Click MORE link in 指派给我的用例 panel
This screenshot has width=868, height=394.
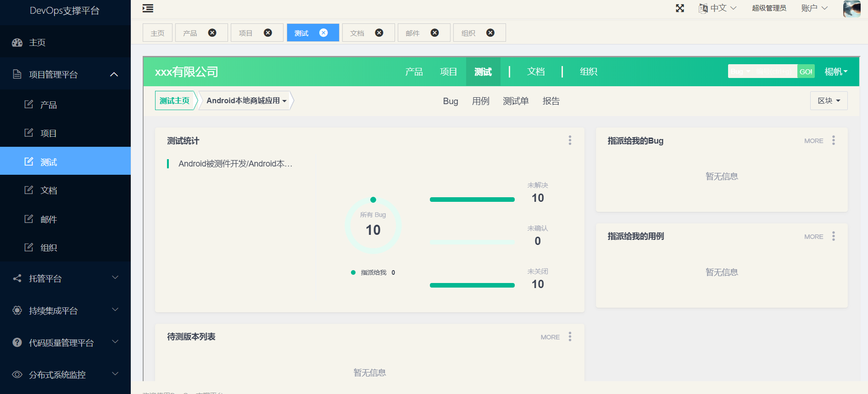(813, 237)
